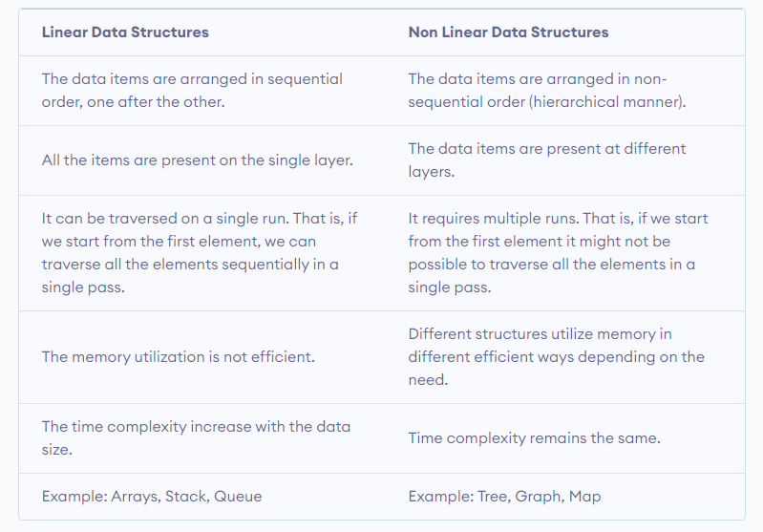Click the word 'Queue' in the examples row

(x=238, y=497)
